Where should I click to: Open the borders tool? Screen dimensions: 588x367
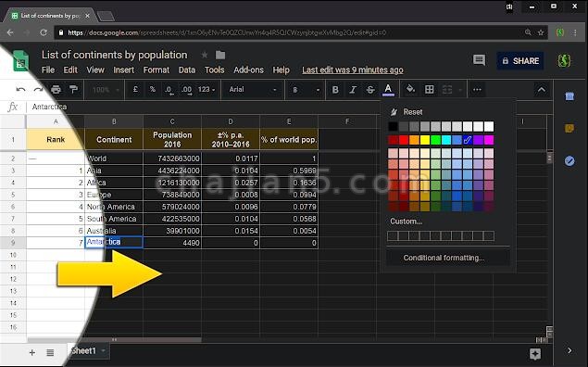tap(429, 89)
